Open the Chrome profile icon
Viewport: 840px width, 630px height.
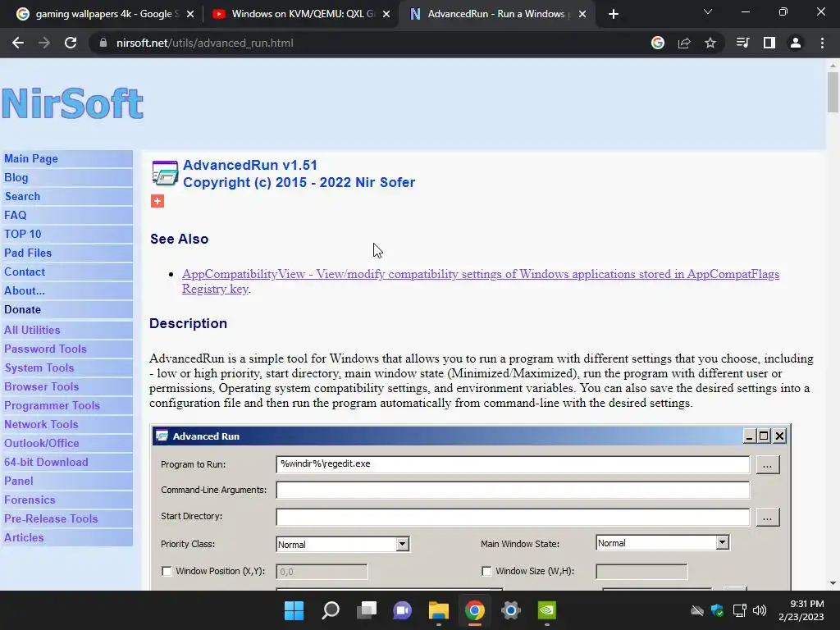pos(796,43)
